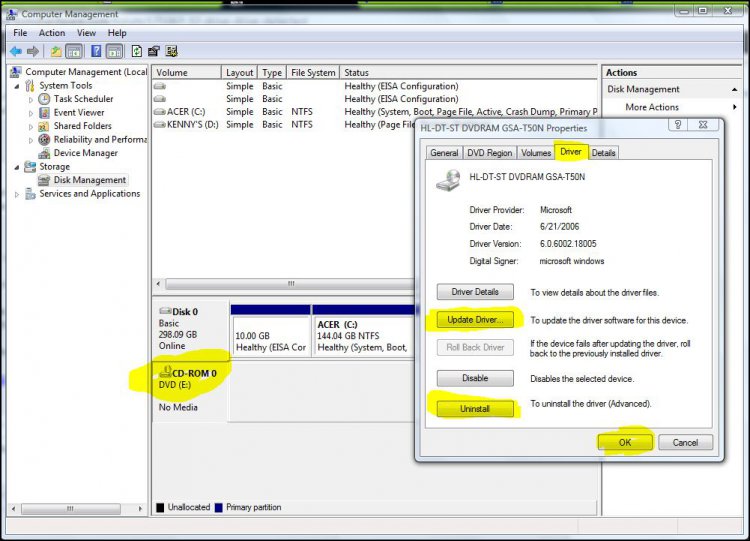Open the View menu
The height and width of the screenshot is (541, 750).
point(86,33)
